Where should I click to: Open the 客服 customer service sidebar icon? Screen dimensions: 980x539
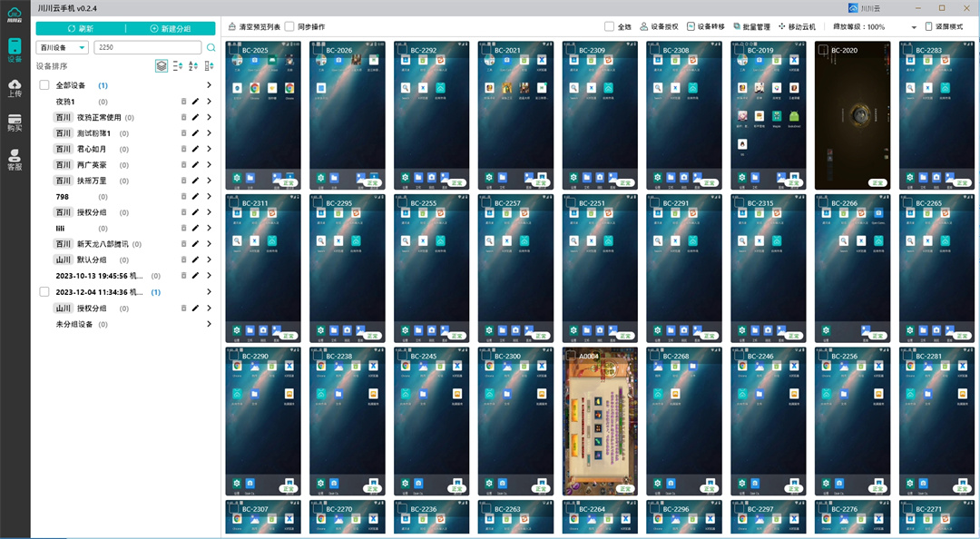click(15, 160)
